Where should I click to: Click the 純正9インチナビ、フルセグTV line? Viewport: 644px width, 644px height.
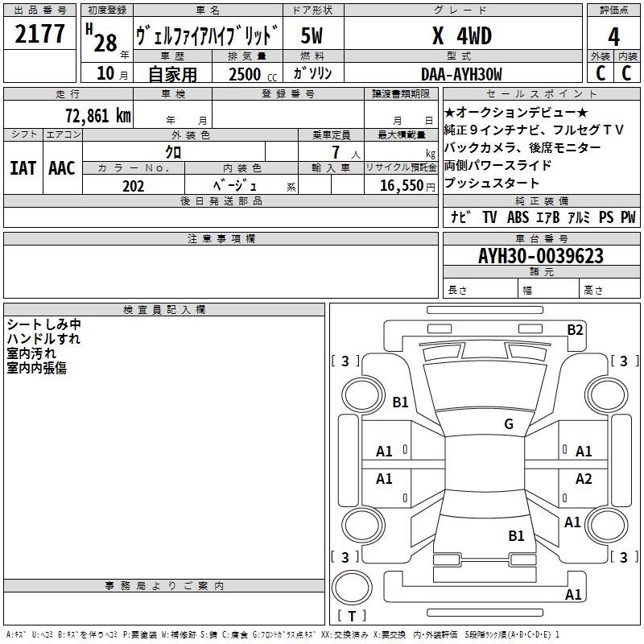click(x=534, y=130)
